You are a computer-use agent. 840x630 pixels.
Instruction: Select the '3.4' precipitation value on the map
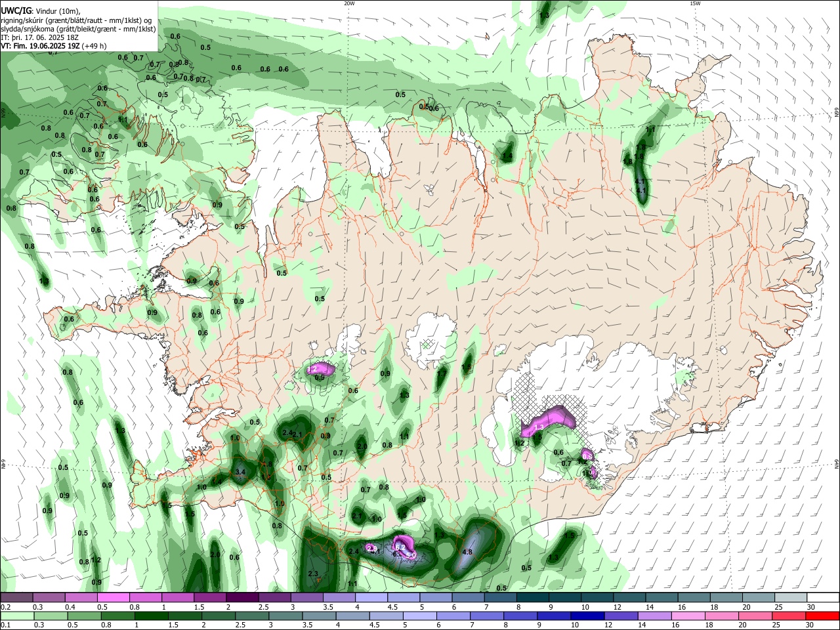(x=240, y=472)
